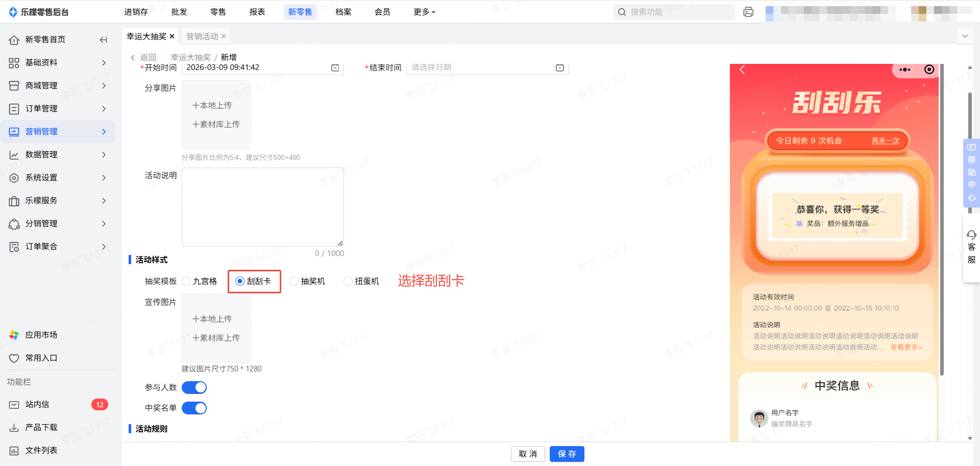Expand 营销管理 chevron
This screenshot has height=466, width=980.
click(104, 132)
